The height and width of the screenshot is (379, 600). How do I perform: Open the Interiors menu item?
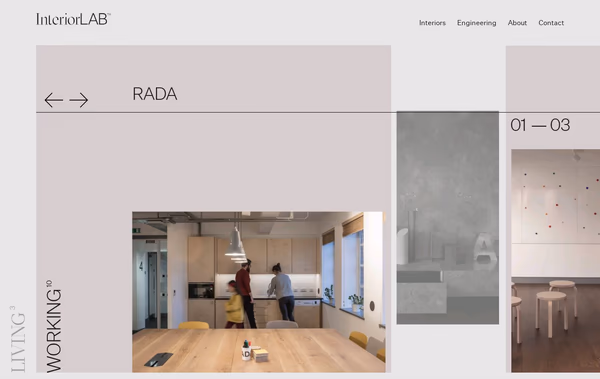432,23
